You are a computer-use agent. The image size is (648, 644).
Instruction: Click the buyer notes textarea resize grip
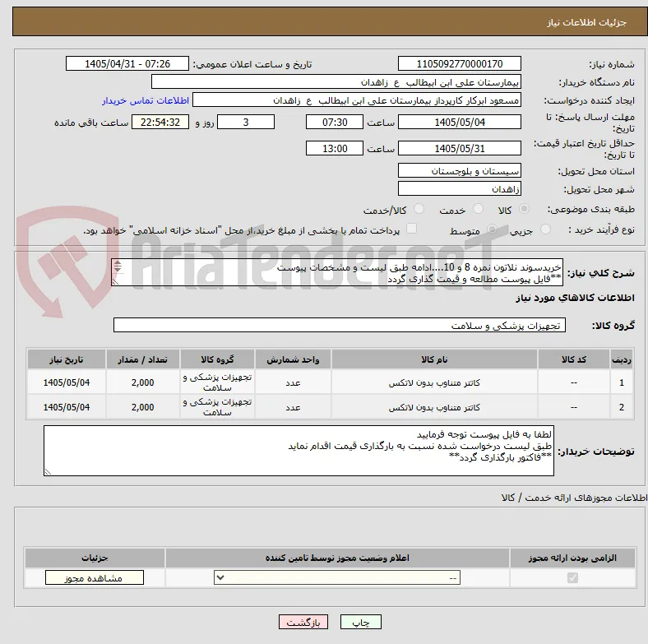pos(48,471)
